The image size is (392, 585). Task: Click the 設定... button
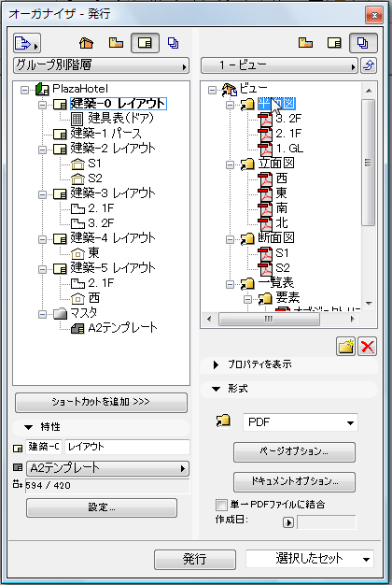(x=102, y=507)
